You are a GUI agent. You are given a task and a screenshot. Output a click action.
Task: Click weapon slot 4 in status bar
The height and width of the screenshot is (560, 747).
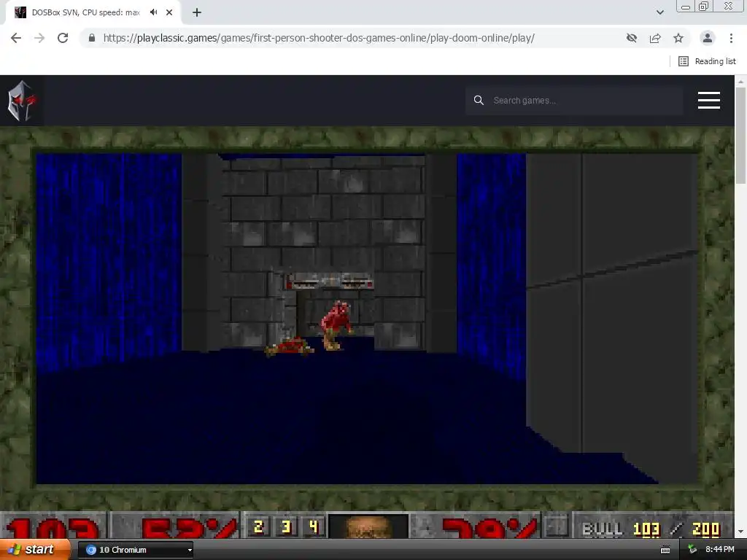[313, 526]
